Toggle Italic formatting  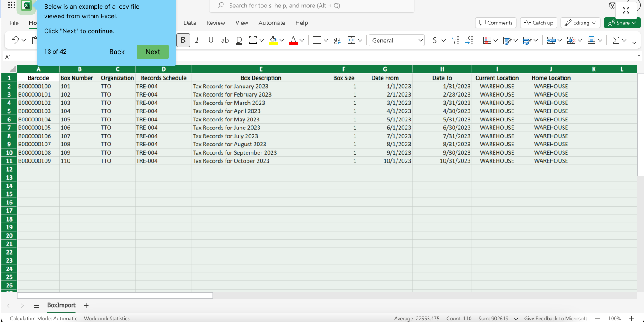pos(197,40)
